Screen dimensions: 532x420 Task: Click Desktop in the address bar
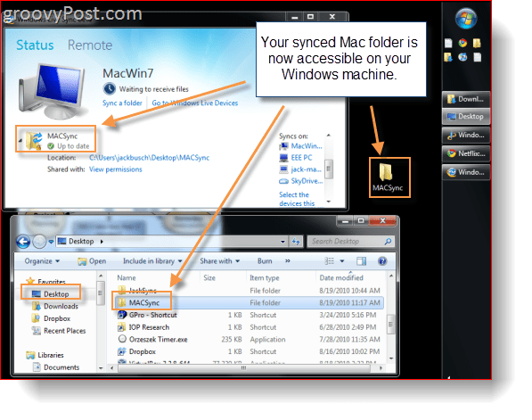[81, 242]
